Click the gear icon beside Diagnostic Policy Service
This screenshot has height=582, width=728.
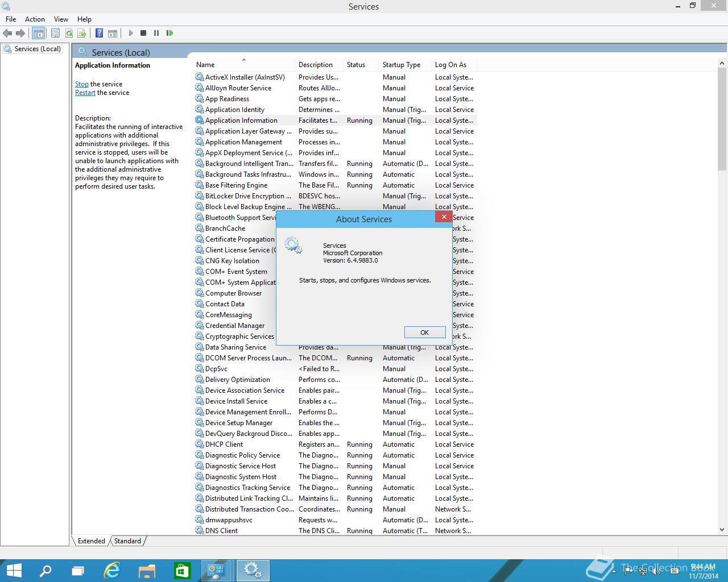pos(200,455)
